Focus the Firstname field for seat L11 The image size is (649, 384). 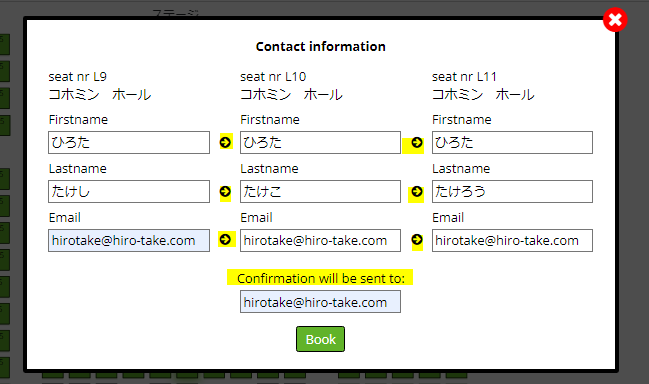pyautogui.click(x=512, y=142)
